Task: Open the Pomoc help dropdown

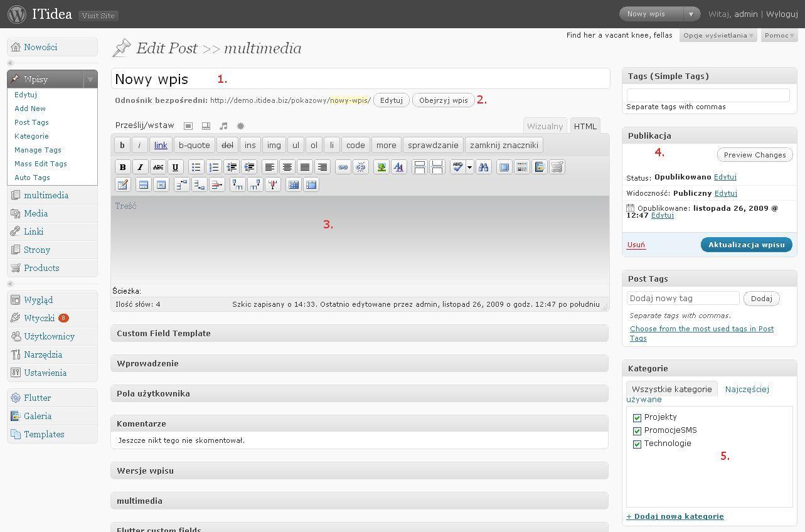Action: 779,35
